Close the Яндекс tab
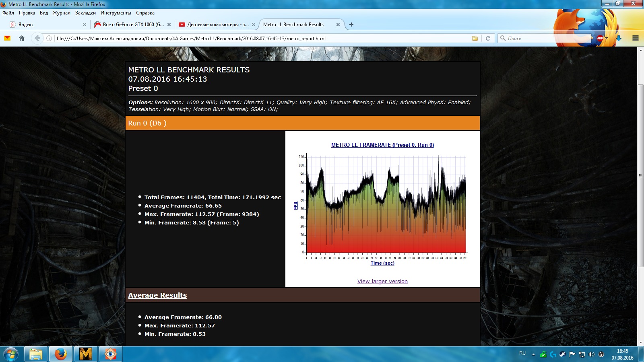644x362 pixels. tap(85, 25)
